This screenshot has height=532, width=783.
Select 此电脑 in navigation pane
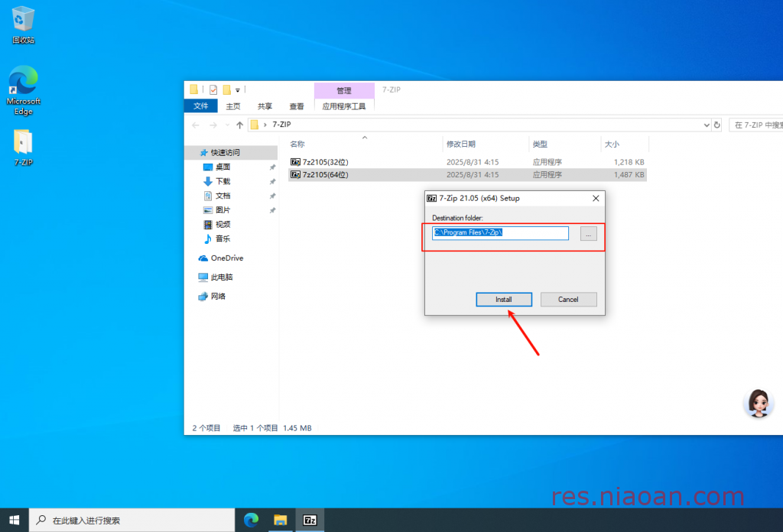[222, 277]
